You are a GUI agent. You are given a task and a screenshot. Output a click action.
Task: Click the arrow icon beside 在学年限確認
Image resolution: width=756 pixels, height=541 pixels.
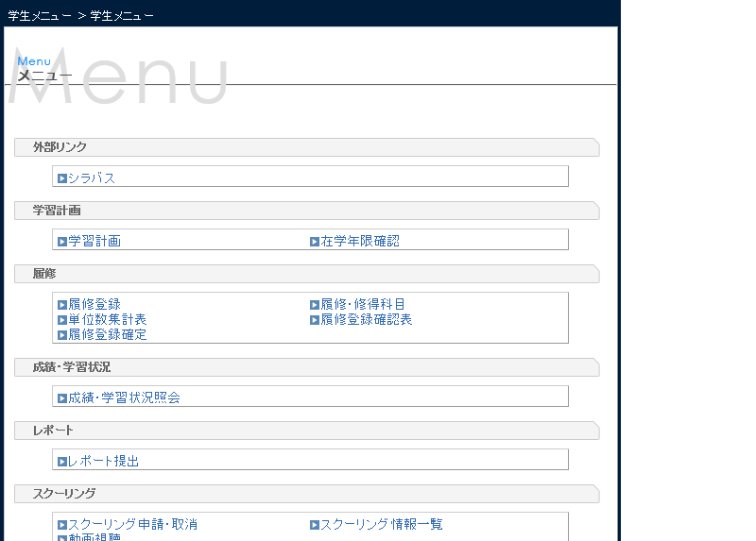315,242
